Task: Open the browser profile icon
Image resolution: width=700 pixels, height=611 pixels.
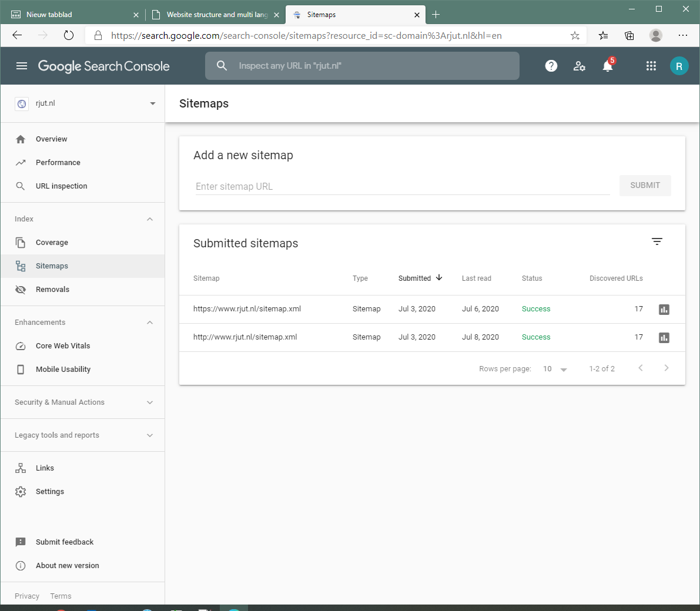Action: pos(655,35)
